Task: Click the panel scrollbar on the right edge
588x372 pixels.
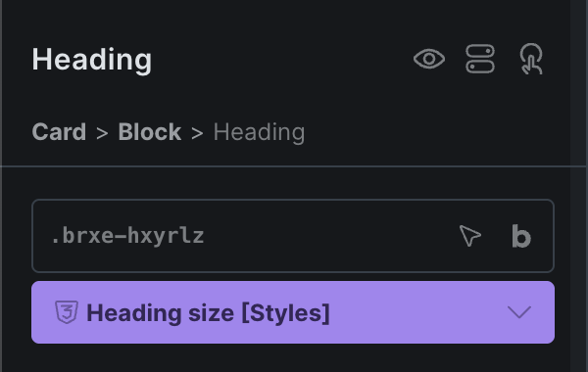Action: point(578,186)
